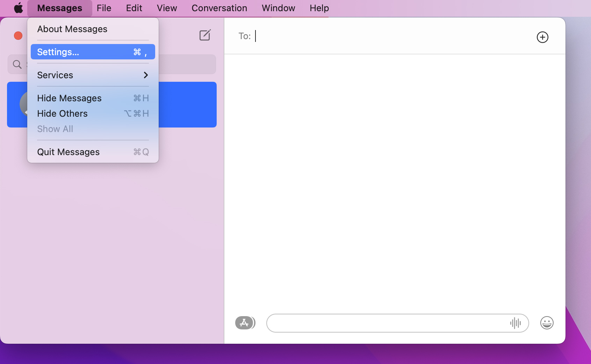591x364 pixels.
Task: Choose Hide Others menu item
Action: (x=93, y=114)
